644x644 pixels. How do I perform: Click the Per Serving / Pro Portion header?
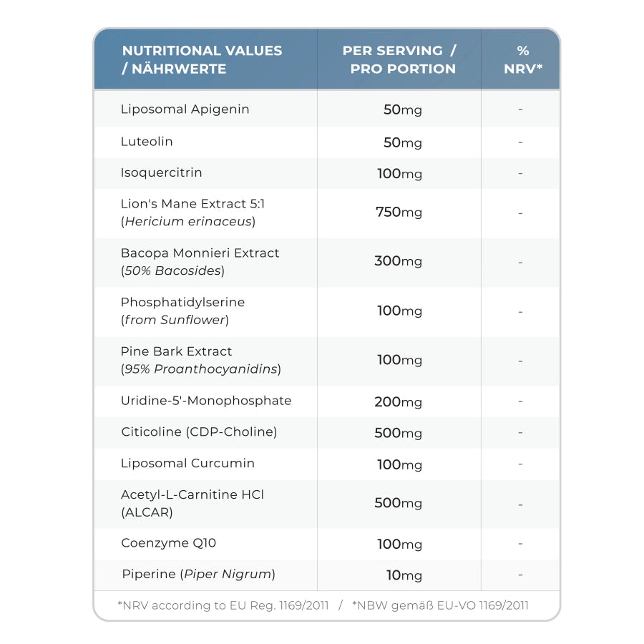point(399,59)
